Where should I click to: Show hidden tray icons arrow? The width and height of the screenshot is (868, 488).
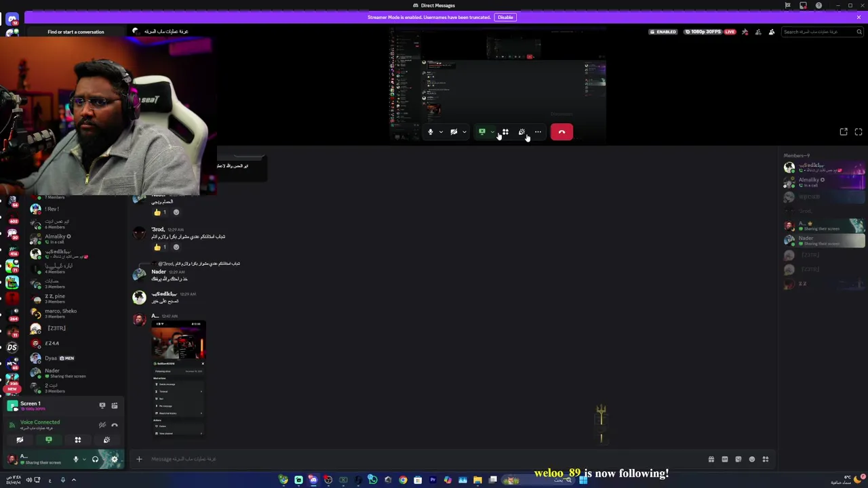74,480
